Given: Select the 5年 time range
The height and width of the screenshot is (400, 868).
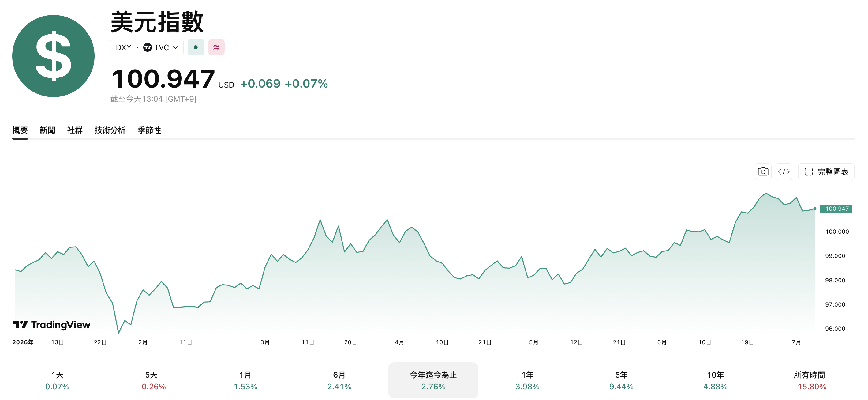Looking at the screenshot, I should click(x=621, y=380).
